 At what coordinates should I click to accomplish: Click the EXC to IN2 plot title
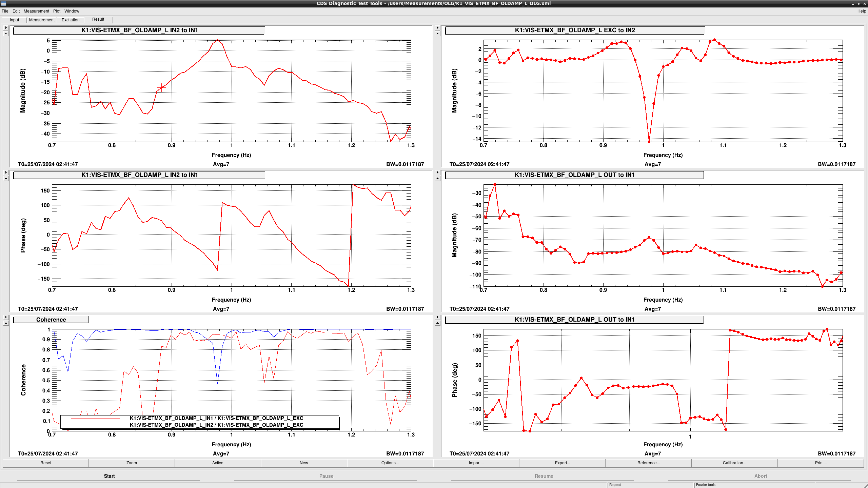pyautogui.click(x=575, y=30)
